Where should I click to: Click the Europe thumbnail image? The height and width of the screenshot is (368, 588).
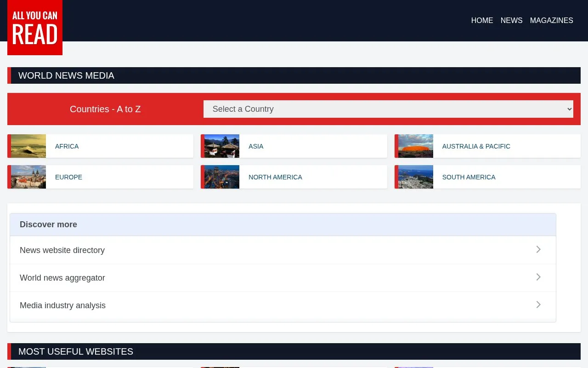[x=28, y=177]
